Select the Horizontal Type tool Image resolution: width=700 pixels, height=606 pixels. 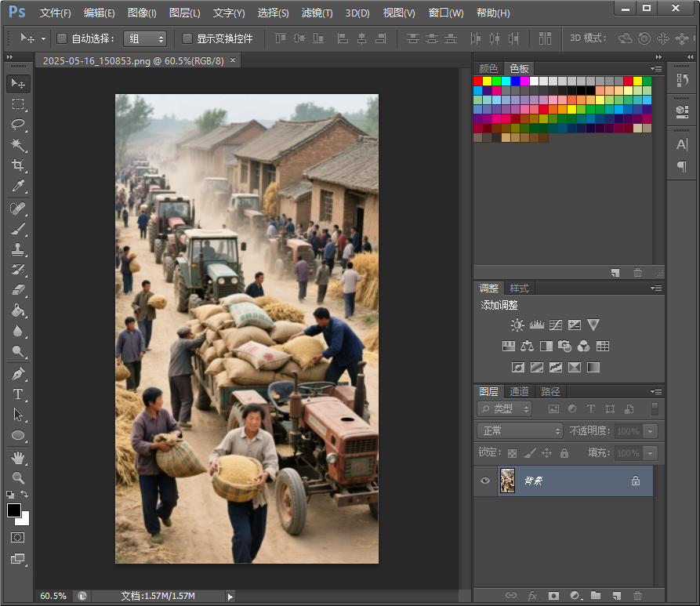pos(18,394)
